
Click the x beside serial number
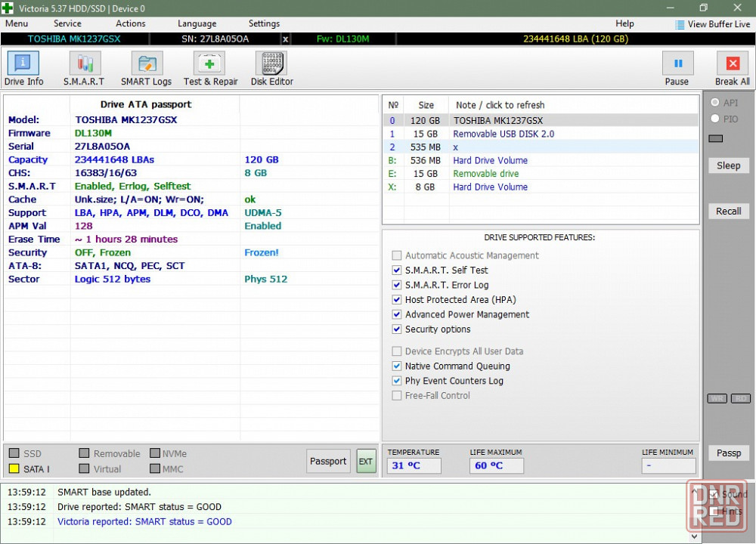[x=286, y=39]
